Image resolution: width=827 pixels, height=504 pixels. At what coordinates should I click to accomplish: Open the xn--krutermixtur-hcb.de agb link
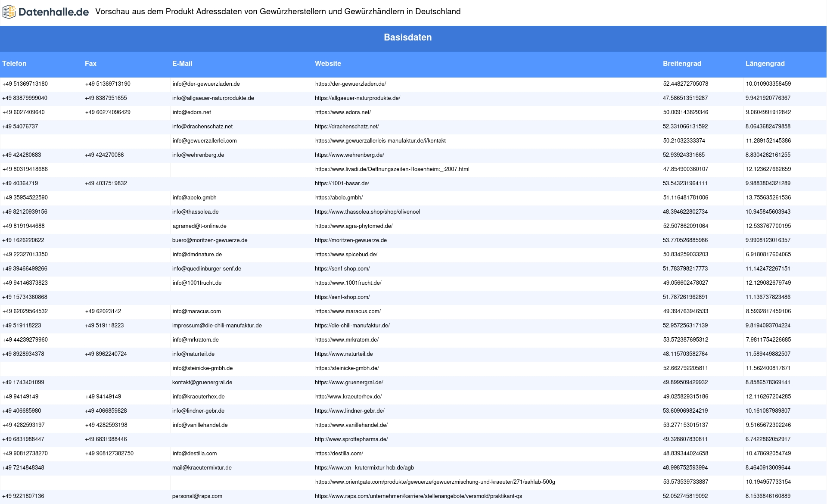click(364, 468)
